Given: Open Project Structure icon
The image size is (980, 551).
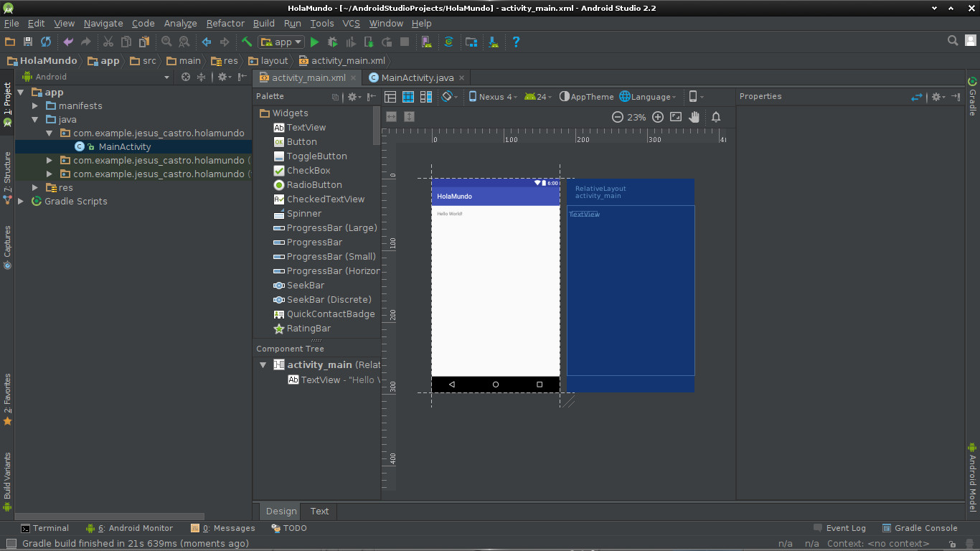Looking at the screenshot, I should [471, 42].
